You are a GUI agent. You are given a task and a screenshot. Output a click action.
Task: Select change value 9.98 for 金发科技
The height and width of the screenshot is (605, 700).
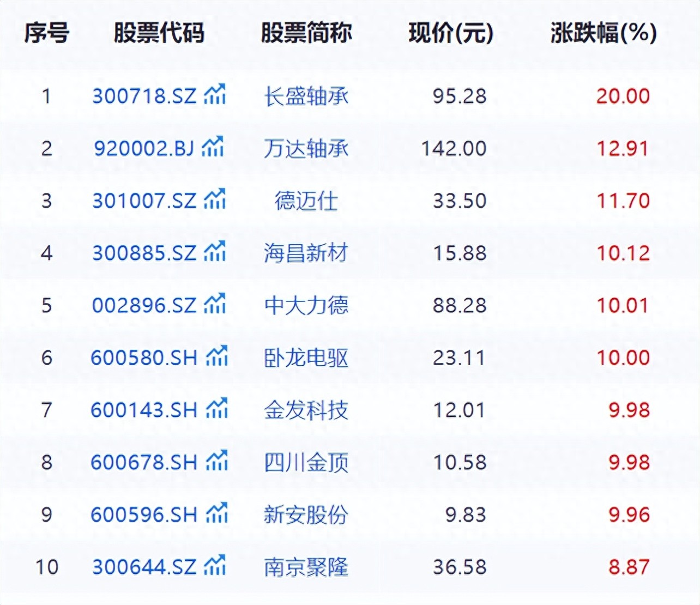click(629, 410)
